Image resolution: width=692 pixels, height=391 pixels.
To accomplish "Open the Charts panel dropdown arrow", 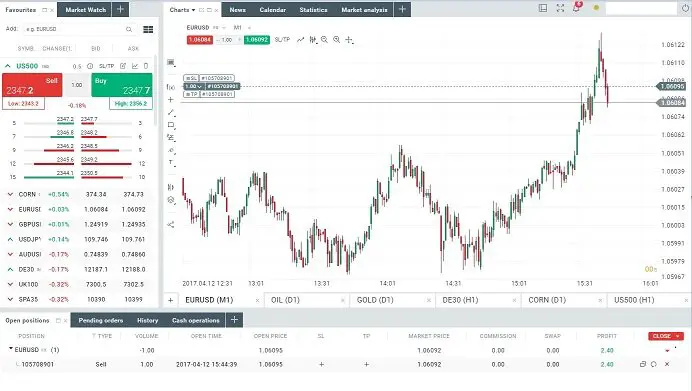I will (x=193, y=10).
